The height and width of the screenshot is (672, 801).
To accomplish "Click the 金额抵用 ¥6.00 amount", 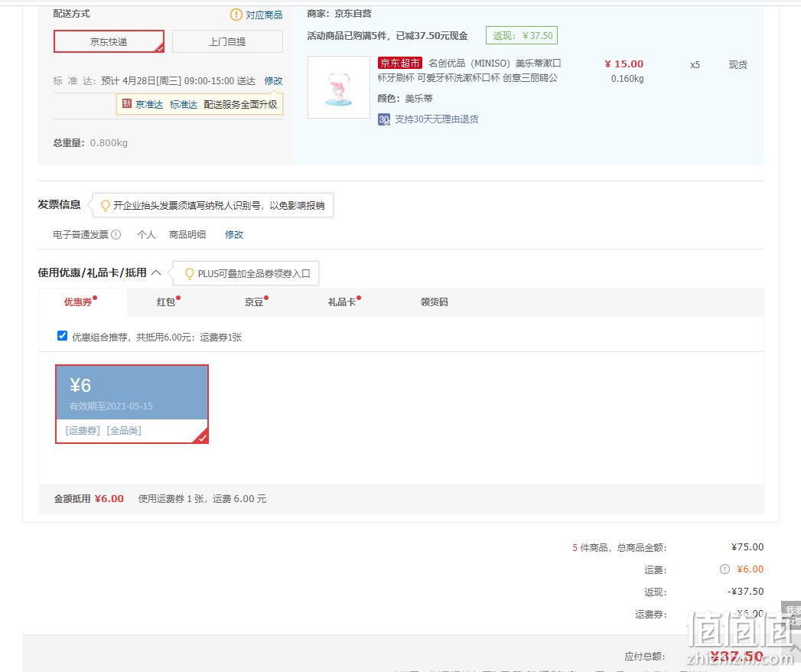I will pos(109,498).
